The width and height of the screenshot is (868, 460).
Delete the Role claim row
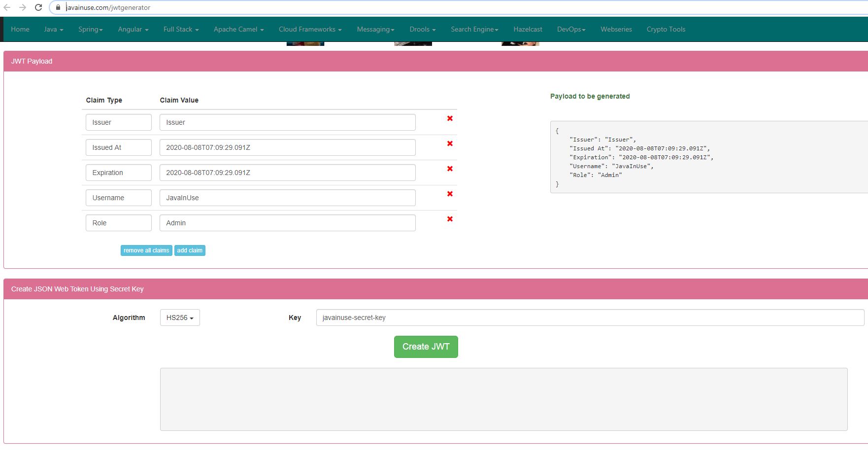[x=450, y=219]
